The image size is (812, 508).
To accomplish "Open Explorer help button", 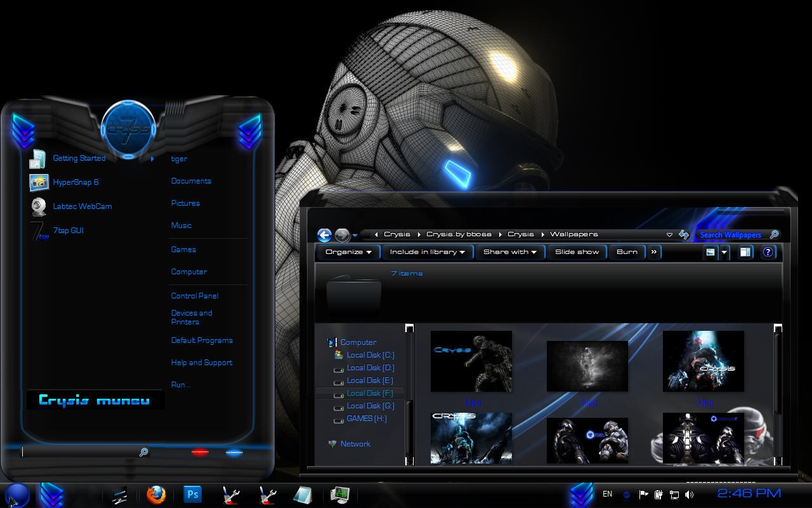I will tap(768, 252).
